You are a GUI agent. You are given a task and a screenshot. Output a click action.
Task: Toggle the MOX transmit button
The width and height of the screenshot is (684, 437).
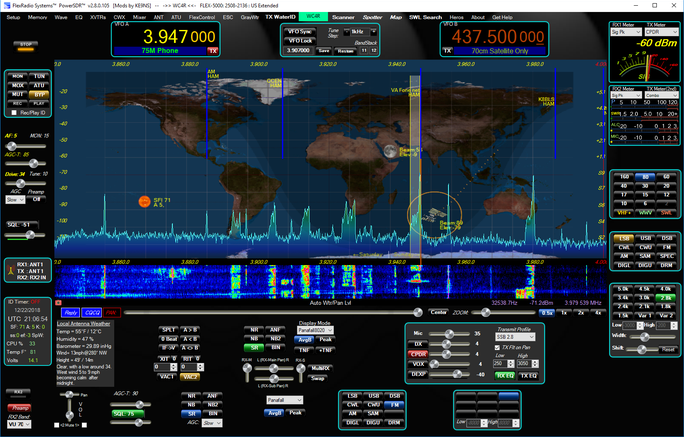tap(18, 85)
